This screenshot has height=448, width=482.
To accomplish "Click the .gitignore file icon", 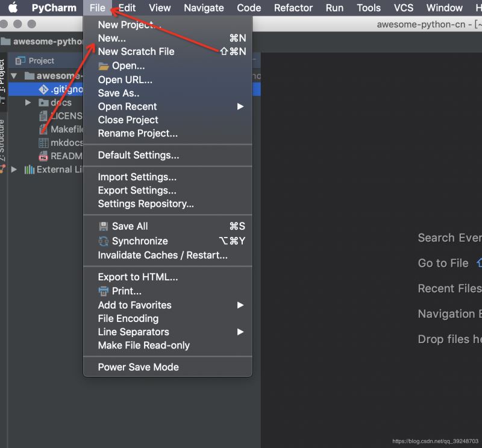I will tap(43, 89).
